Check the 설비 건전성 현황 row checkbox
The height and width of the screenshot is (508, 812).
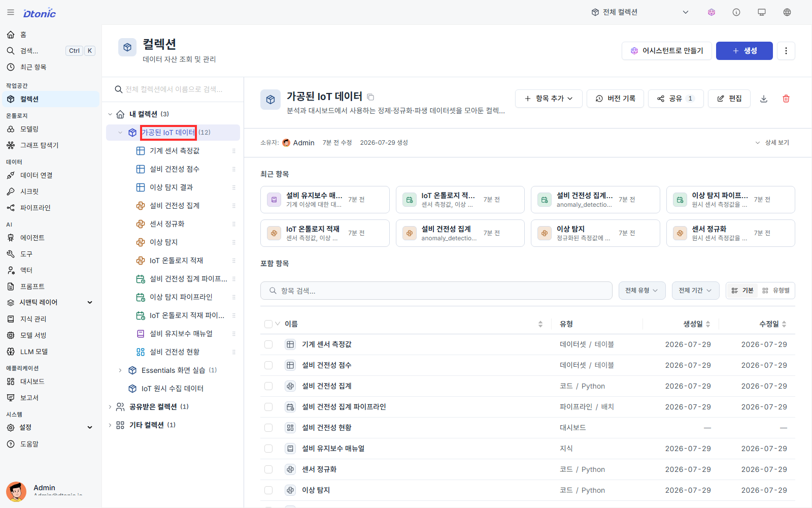pos(268,428)
